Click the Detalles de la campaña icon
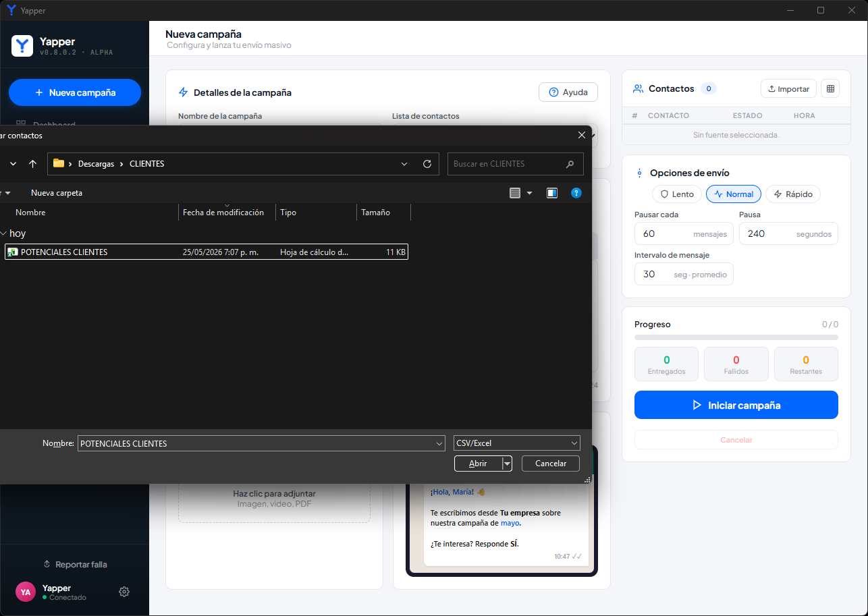 (183, 92)
